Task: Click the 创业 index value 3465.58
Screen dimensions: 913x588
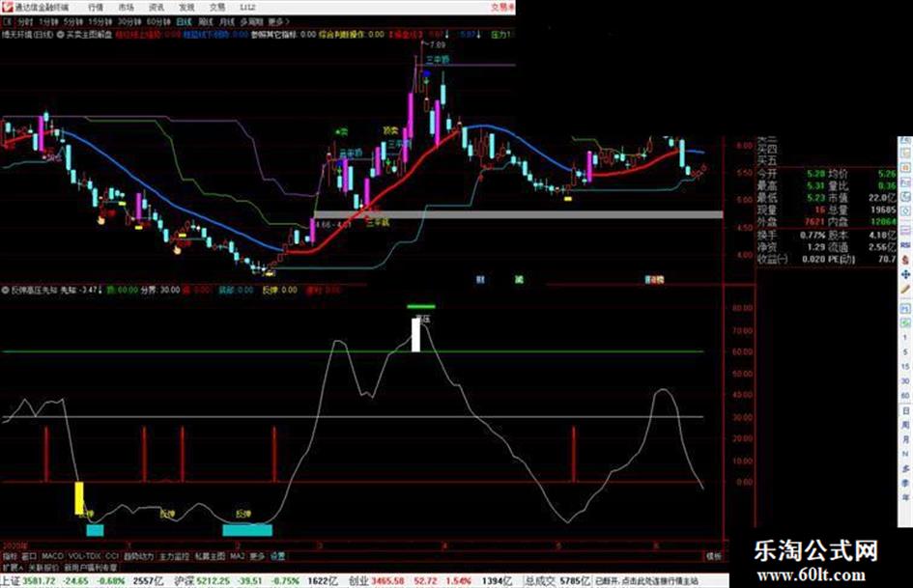Action: pos(387,581)
